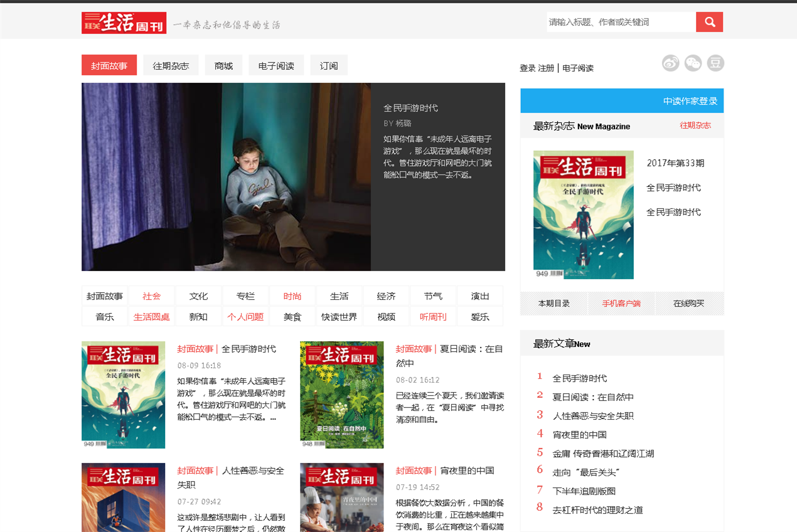Viewport: 797px width, 532px height.
Task: Click the 登录 link
Action: [528, 68]
